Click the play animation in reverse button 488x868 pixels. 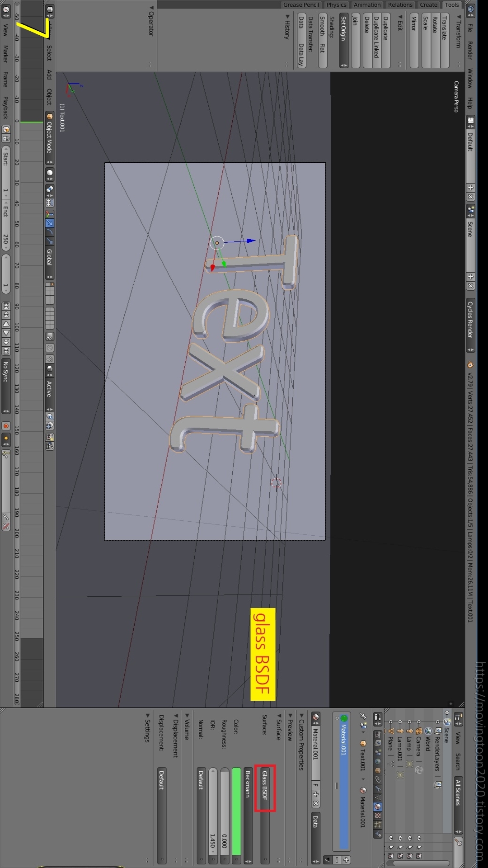click(6, 323)
